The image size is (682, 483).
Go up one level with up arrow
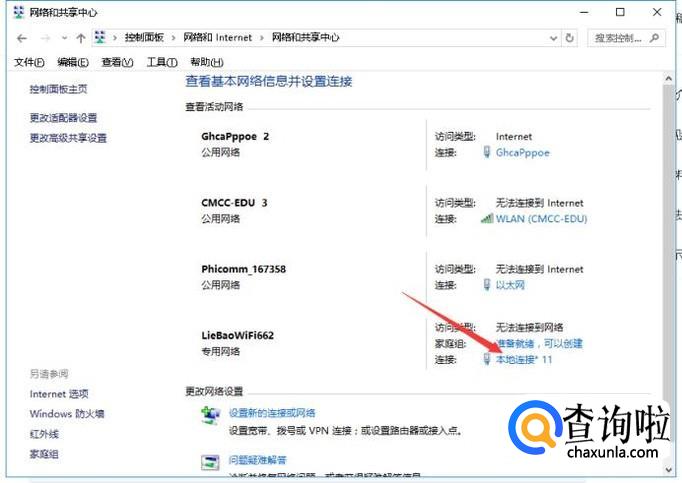point(80,38)
